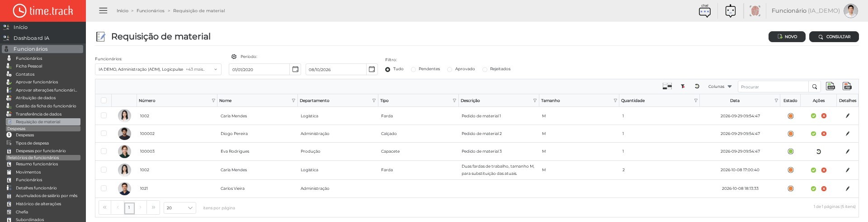868x222 pixels.
Task: Clear the grid filters icon
Action: pyautogui.click(x=683, y=87)
